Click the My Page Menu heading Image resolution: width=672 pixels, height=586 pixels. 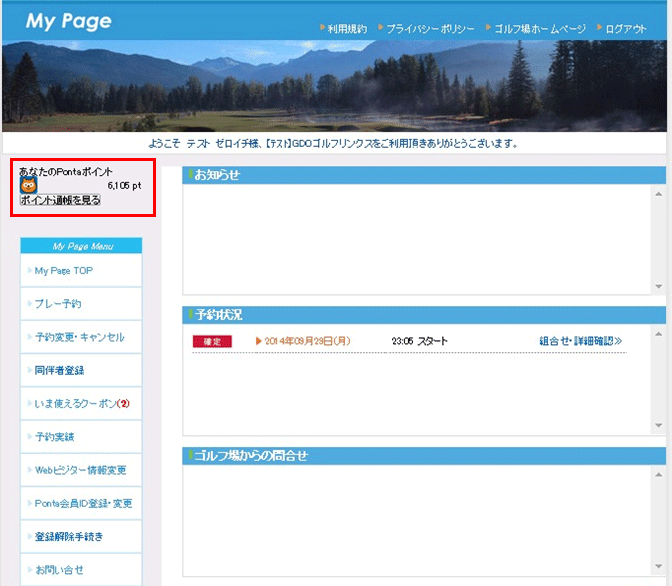81,246
